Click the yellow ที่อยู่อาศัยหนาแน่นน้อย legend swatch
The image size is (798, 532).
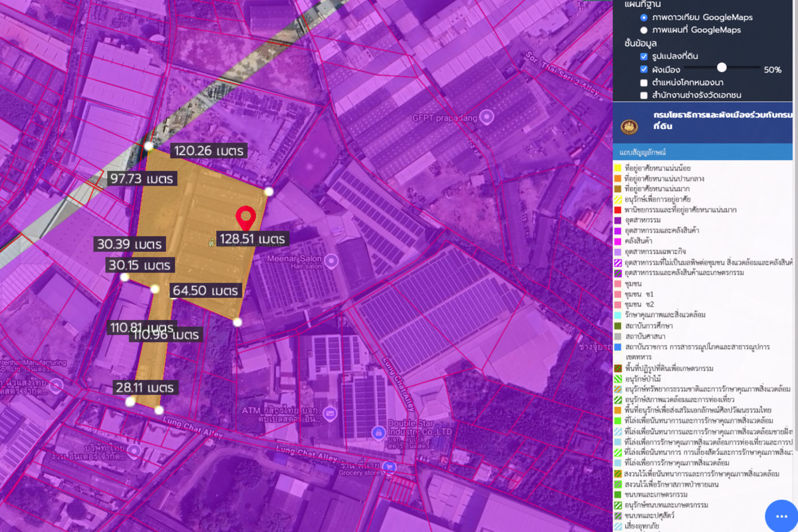pos(618,168)
